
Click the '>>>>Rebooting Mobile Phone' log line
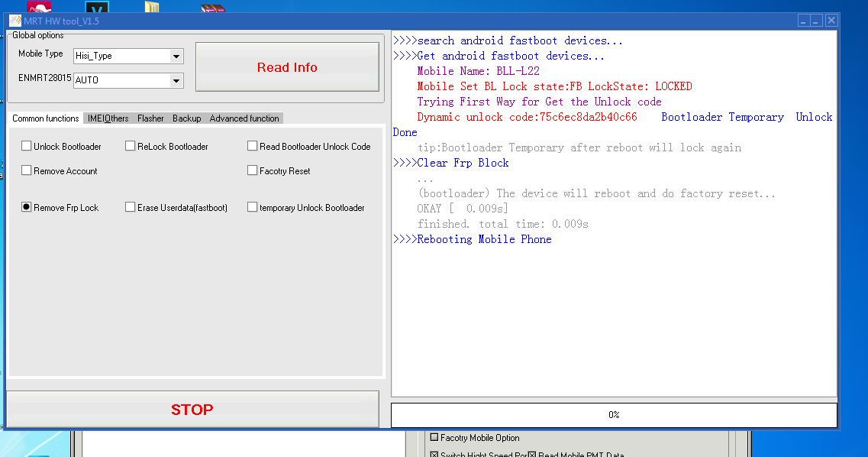point(473,239)
